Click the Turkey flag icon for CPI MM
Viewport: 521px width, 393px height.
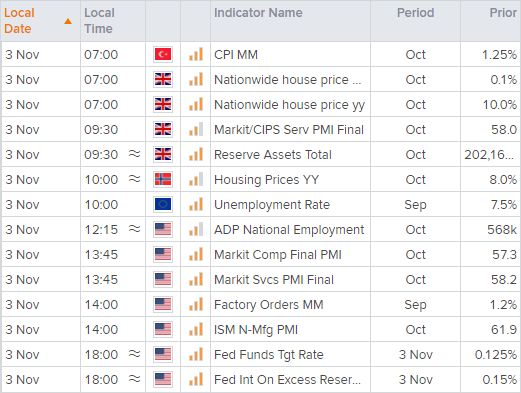click(163, 54)
